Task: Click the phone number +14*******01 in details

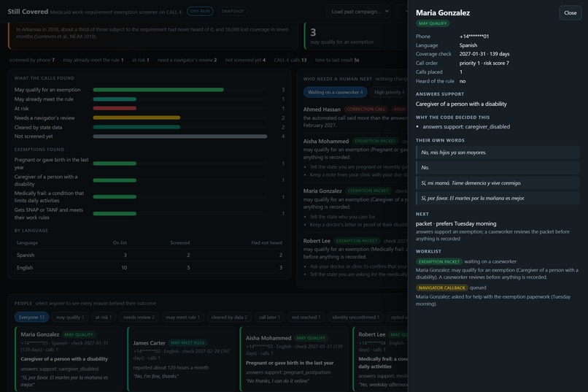Action: pos(474,36)
